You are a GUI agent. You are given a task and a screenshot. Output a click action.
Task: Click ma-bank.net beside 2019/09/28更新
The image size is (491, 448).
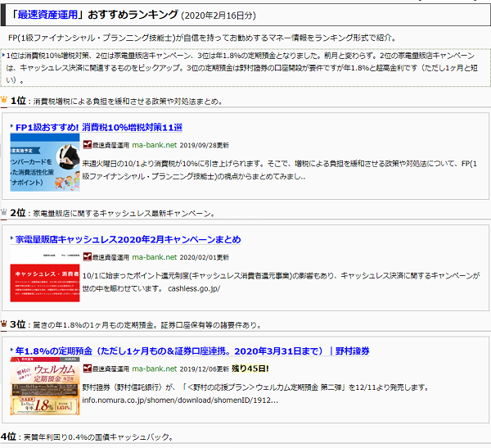point(155,145)
